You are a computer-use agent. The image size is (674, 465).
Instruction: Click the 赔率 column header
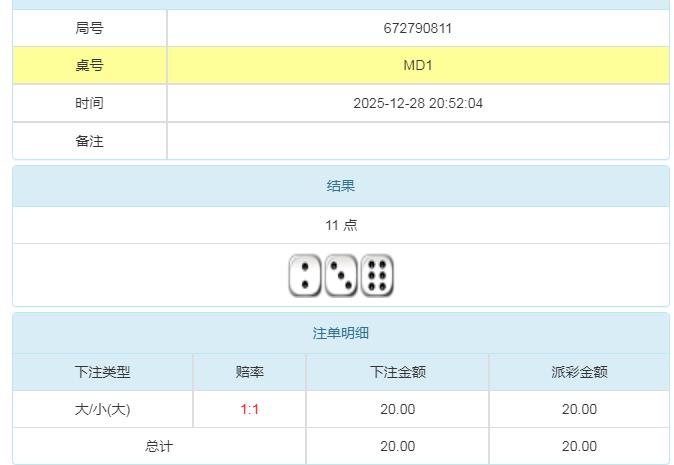click(249, 372)
